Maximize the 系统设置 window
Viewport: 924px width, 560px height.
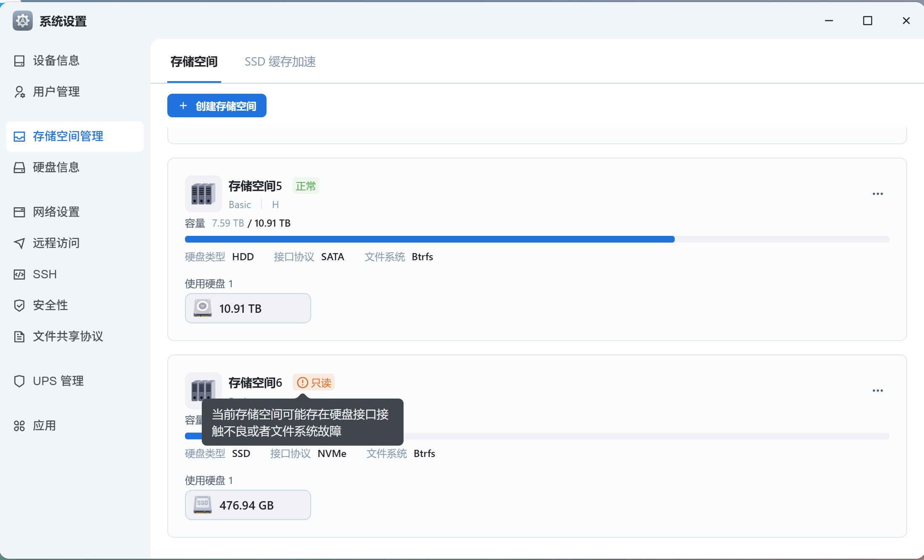[868, 21]
